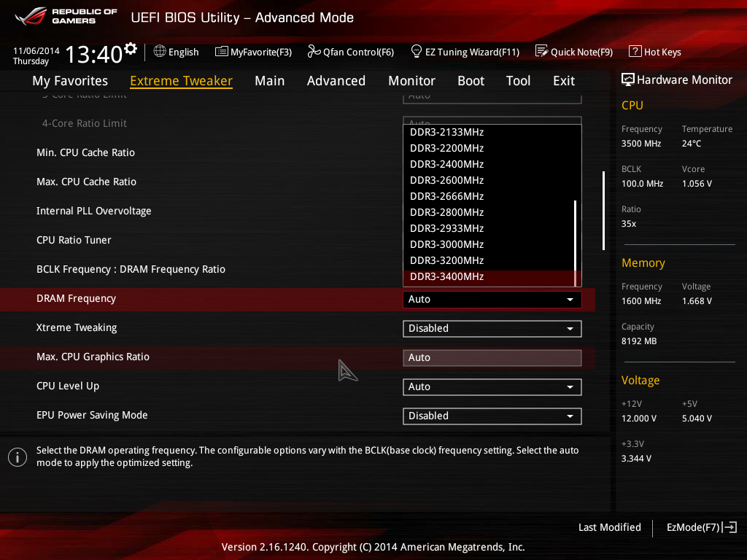Click the Hot Keys question mark icon
Screen dimensions: 747x560
[635, 51]
